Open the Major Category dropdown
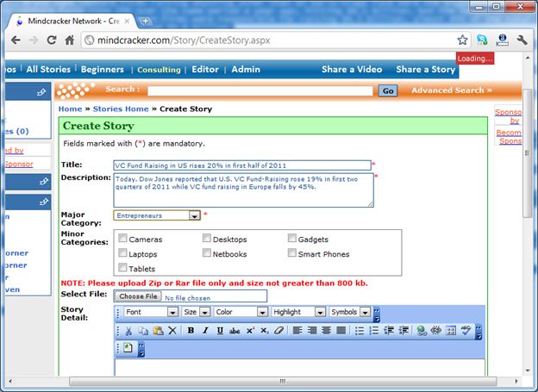 point(157,215)
